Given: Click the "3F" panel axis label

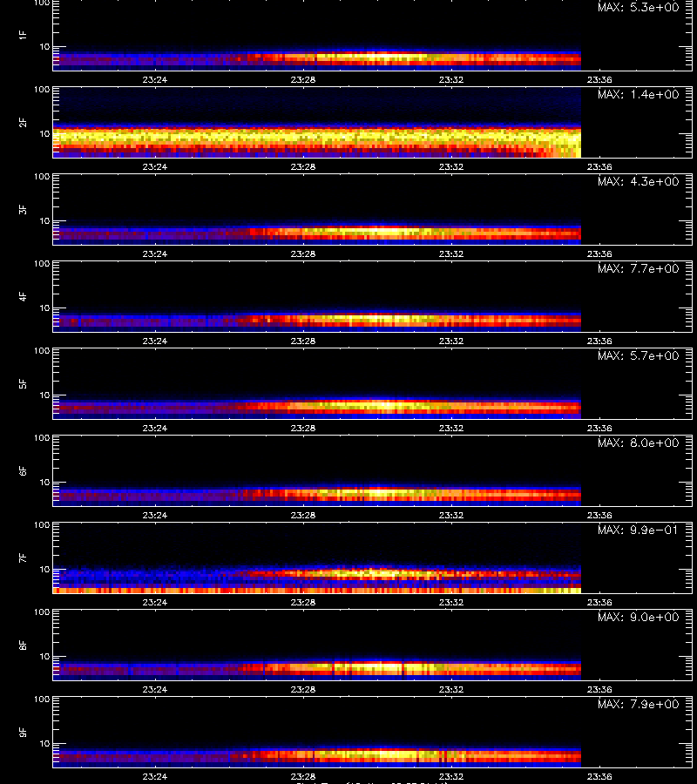Looking at the screenshot, I should [x=23, y=209].
